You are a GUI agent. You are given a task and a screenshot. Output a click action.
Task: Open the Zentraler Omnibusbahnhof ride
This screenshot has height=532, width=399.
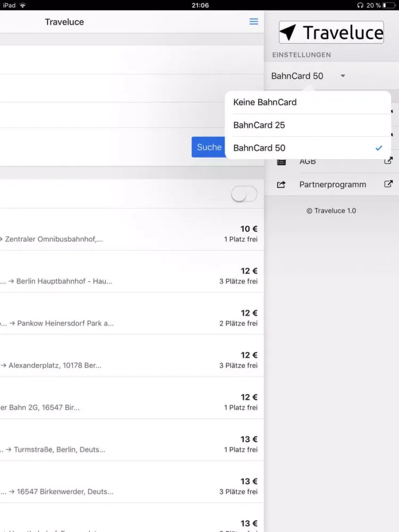pos(131,229)
